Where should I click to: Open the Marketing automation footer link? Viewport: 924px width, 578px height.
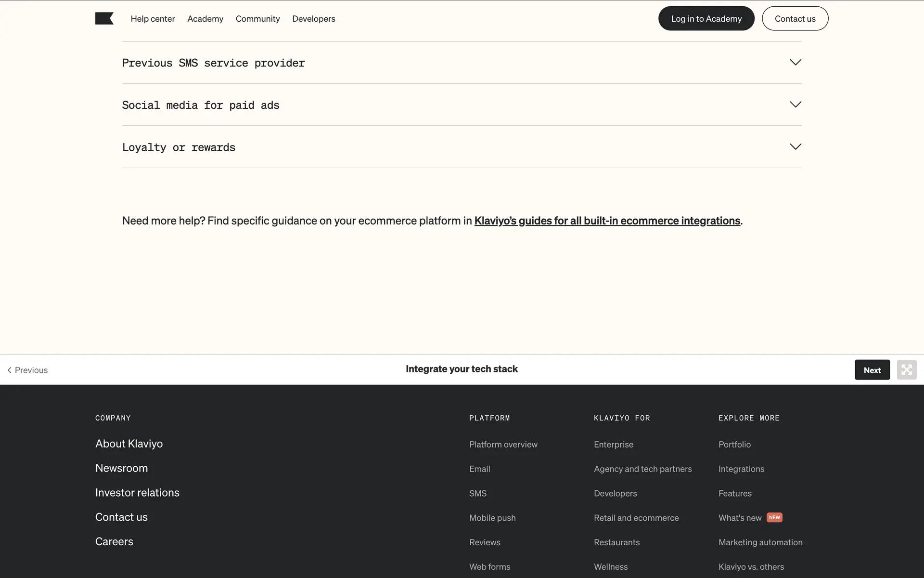point(760,542)
